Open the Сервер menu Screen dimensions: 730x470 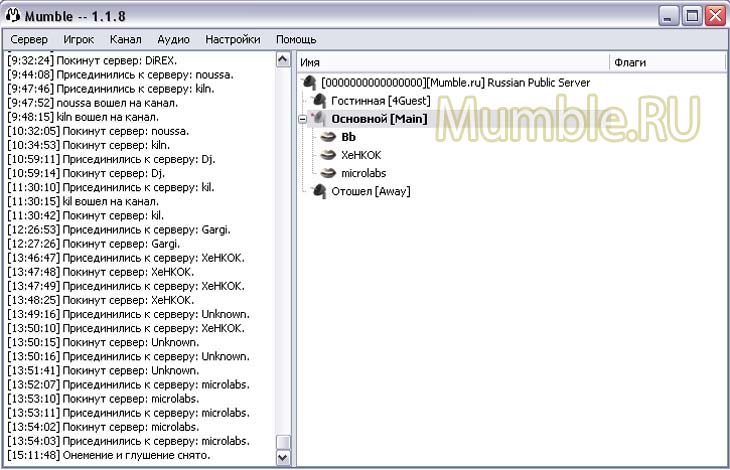(x=28, y=40)
